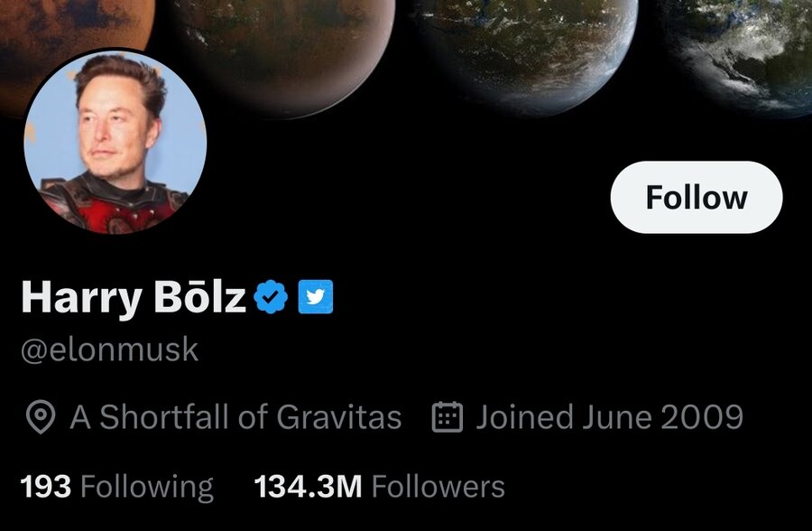Image resolution: width=812 pixels, height=531 pixels.
Task: Click the 134.3M count number
Action: click(308, 487)
